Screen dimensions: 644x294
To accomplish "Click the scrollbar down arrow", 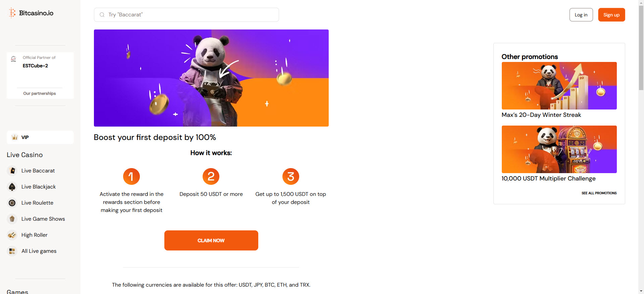I will click(x=641, y=291).
